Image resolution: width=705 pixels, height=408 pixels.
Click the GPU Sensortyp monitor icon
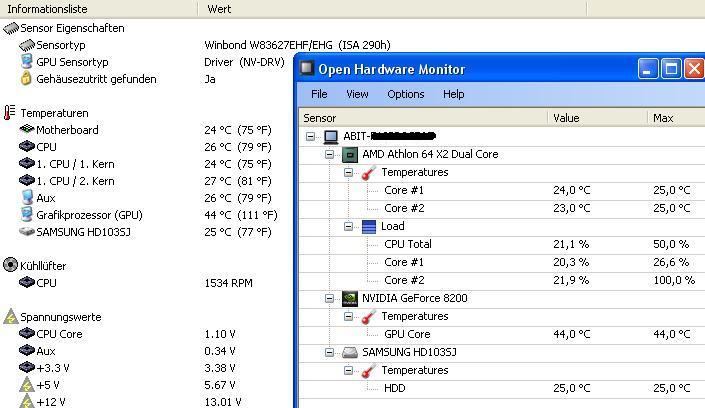point(27,62)
